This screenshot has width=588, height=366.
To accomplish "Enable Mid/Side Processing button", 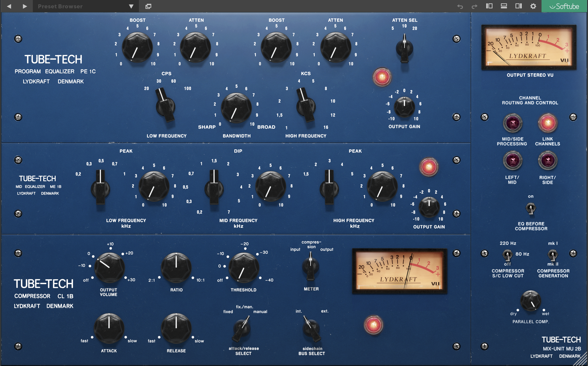I will pyautogui.click(x=512, y=123).
